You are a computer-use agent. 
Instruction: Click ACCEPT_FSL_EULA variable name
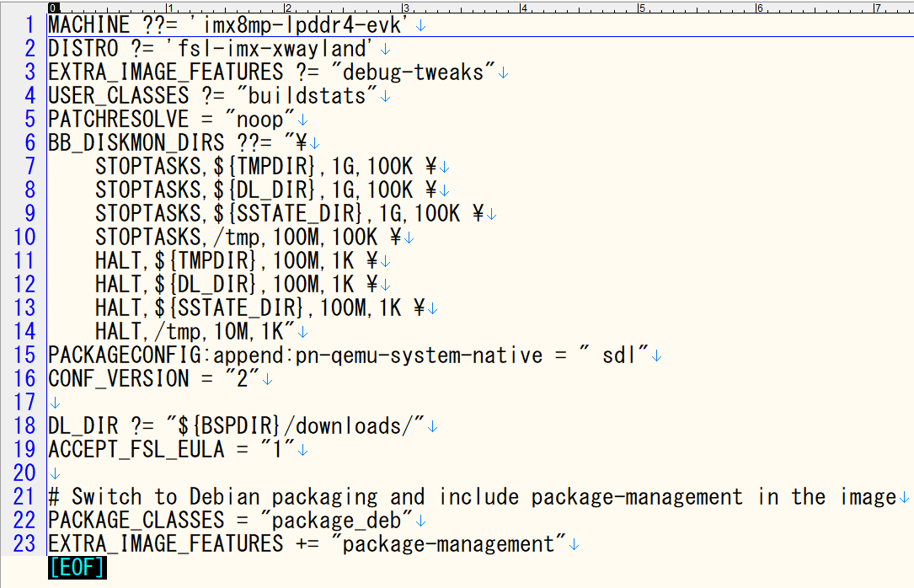[x=136, y=450]
